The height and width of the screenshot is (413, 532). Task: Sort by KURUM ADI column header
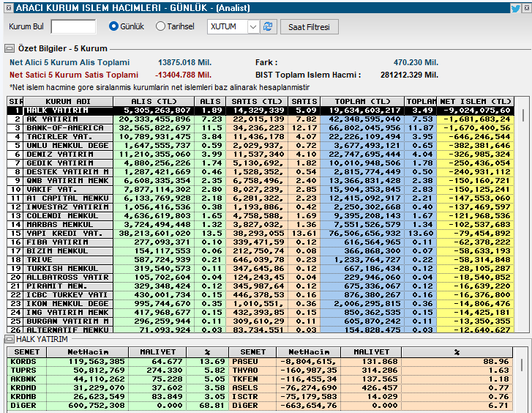(x=68, y=101)
